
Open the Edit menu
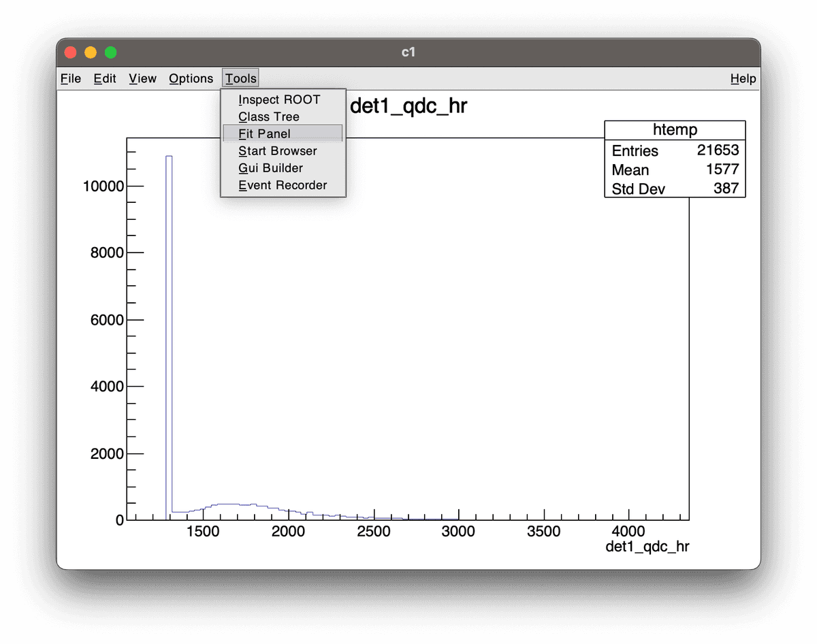[105, 79]
